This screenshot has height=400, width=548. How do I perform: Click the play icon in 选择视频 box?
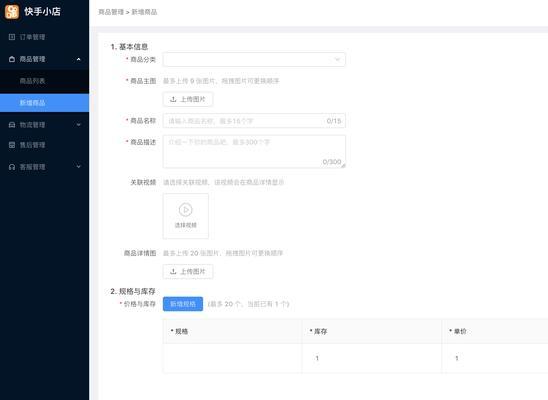(186, 210)
